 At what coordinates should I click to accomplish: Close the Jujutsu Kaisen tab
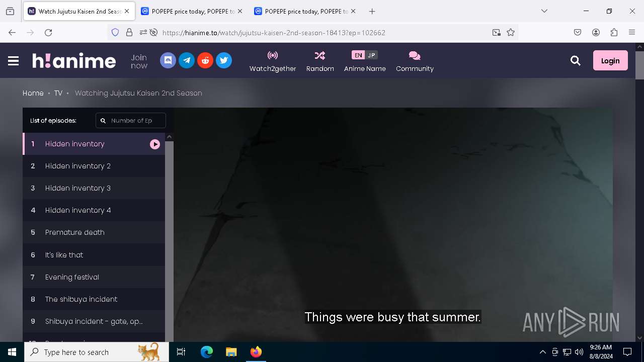(x=127, y=11)
